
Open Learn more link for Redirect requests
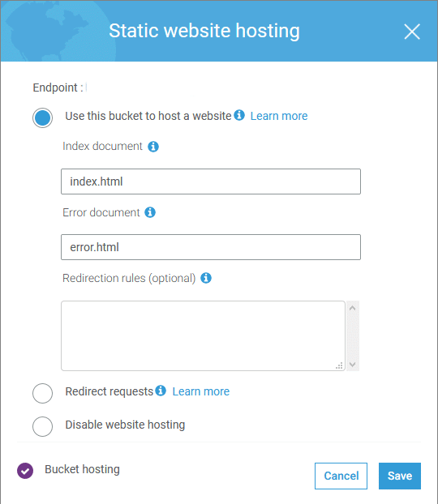(x=201, y=391)
